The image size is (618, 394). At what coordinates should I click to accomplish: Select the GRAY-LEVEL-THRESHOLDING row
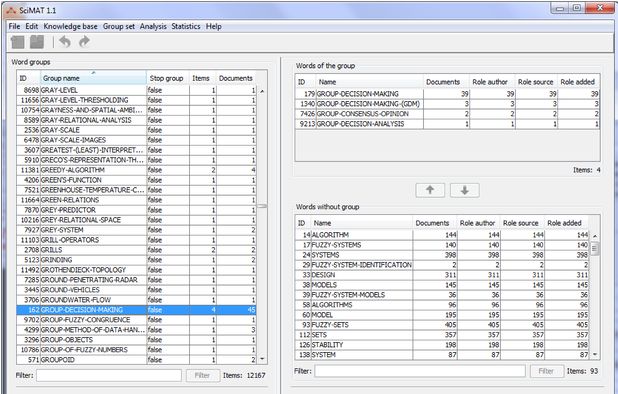[136, 100]
